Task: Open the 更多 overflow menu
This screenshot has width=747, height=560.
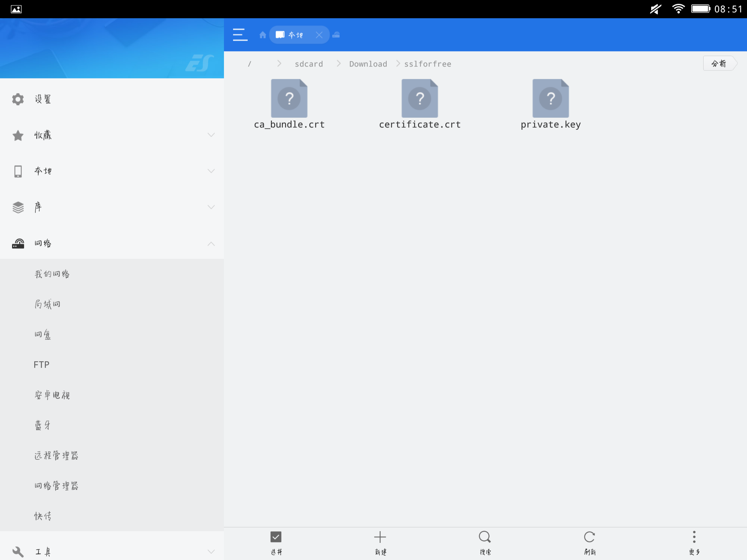Action: point(694,537)
